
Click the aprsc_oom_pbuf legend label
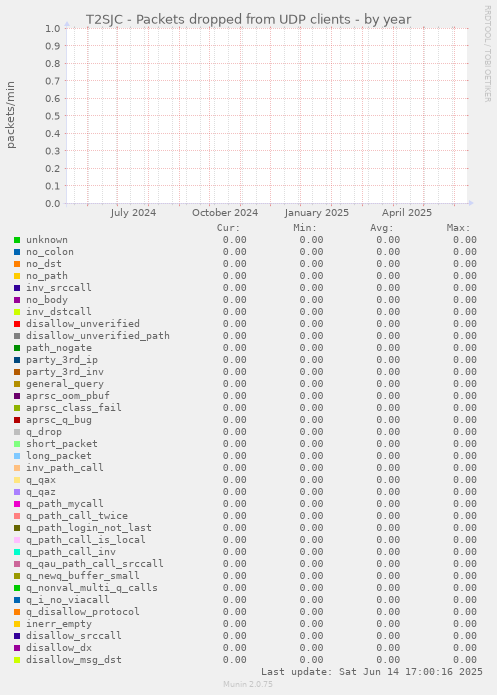[67, 396]
